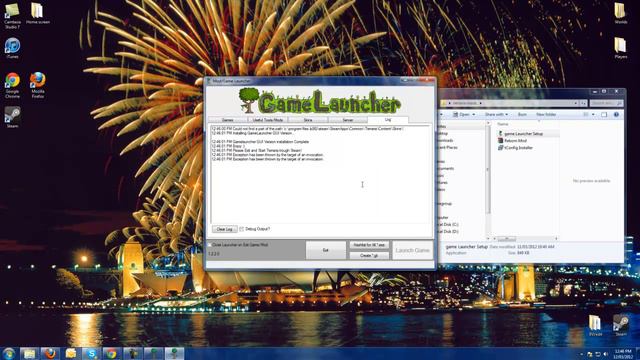Open the Open button dropdown arrow in Explorer
This screenshot has height=360, width=640.
(473, 115)
